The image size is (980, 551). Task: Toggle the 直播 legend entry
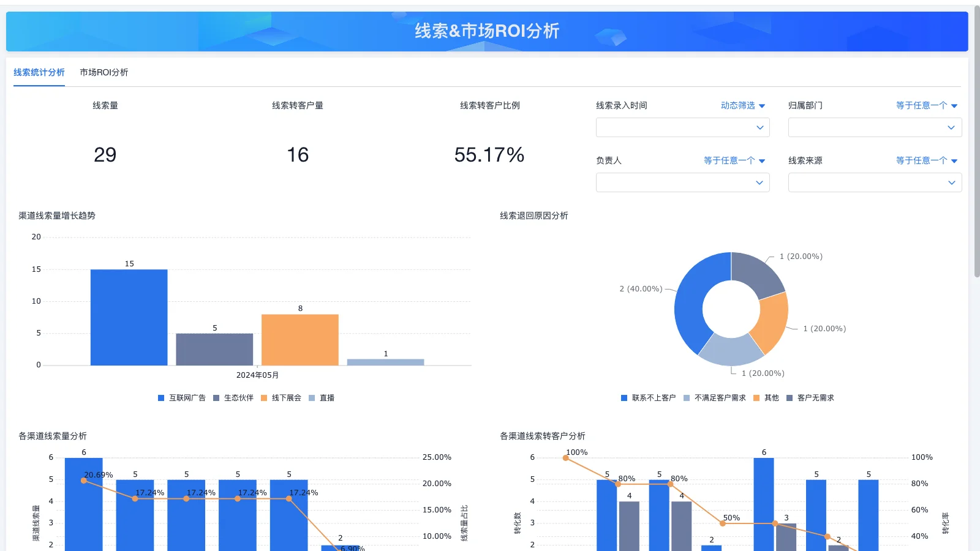coord(323,397)
